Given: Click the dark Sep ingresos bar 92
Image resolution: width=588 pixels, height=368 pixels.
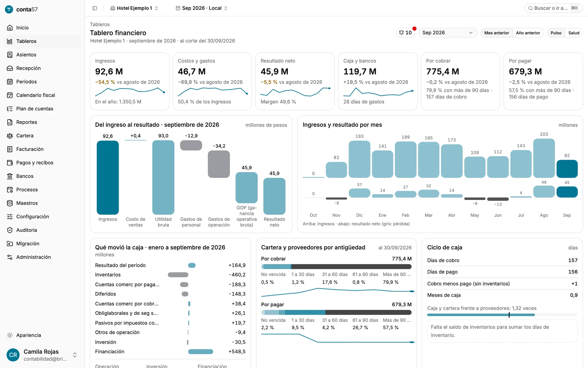Looking at the screenshot, I should point(567,169).
